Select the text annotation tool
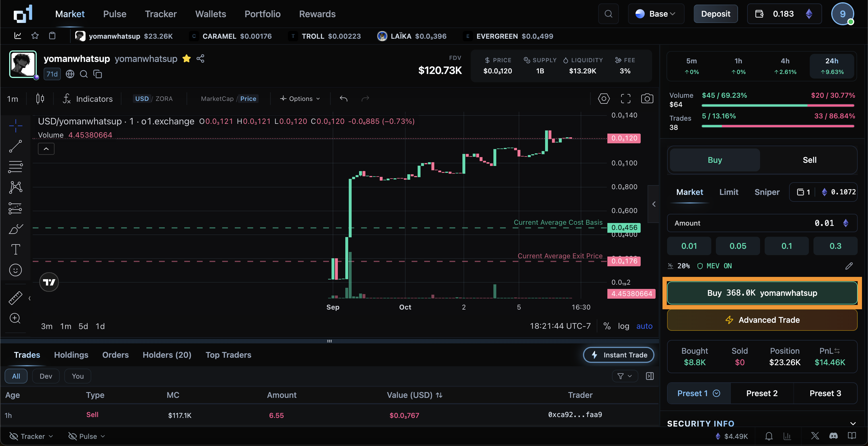The height and width of the screenshot is (446, 868). pyautogui.click(x=15, y=249)
